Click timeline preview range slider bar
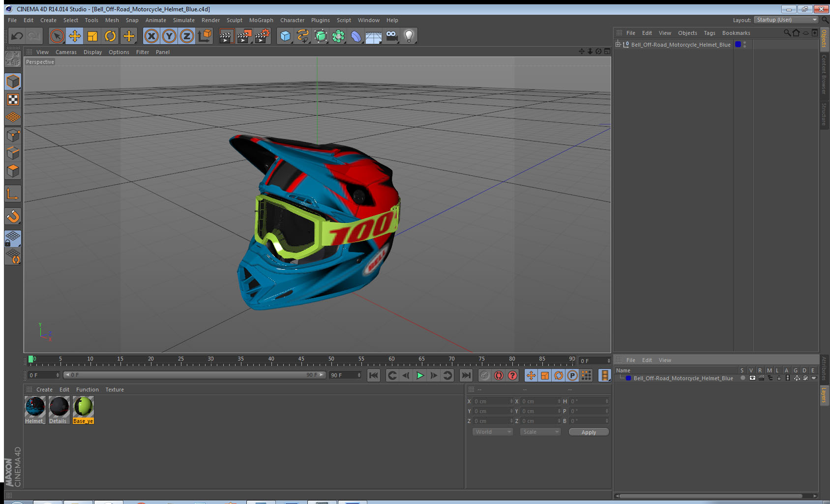 pos(194,375)
